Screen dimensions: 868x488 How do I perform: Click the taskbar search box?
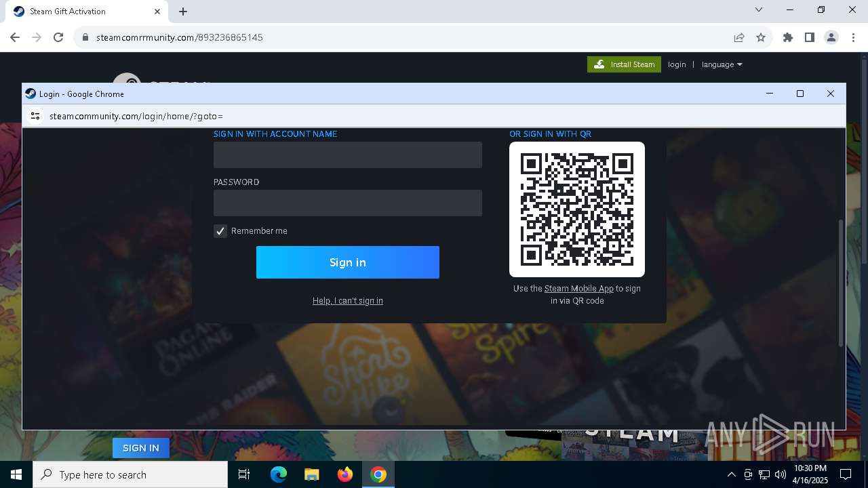coord(130,474)
